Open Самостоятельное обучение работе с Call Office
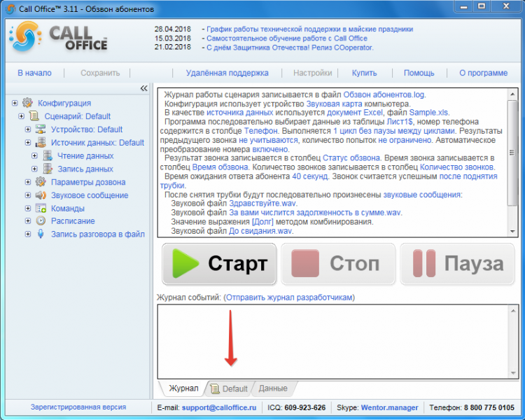525x420 pixels. tap(287, 38)
